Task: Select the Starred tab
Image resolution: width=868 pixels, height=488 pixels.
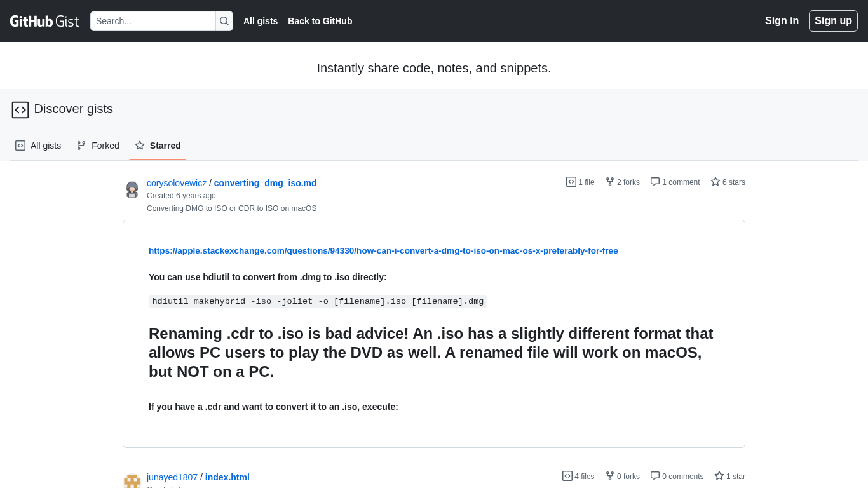Action: click(x=158, y=146)
